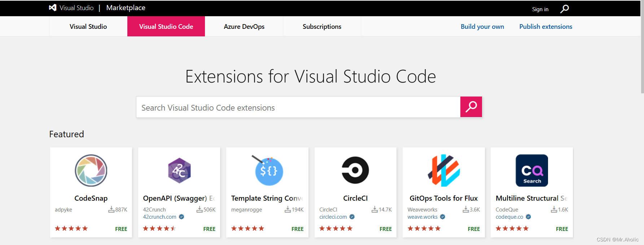Click the Marketplace header link
644x245 pixels.
pos(126,8)
